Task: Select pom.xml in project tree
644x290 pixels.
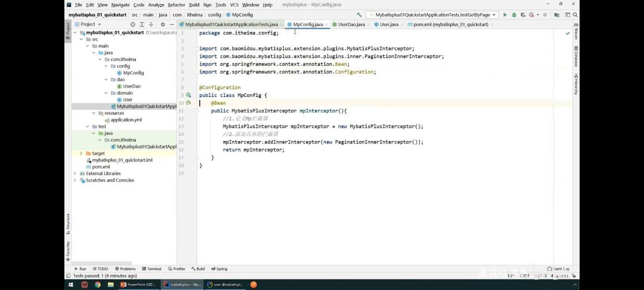Action: point(98,167)
